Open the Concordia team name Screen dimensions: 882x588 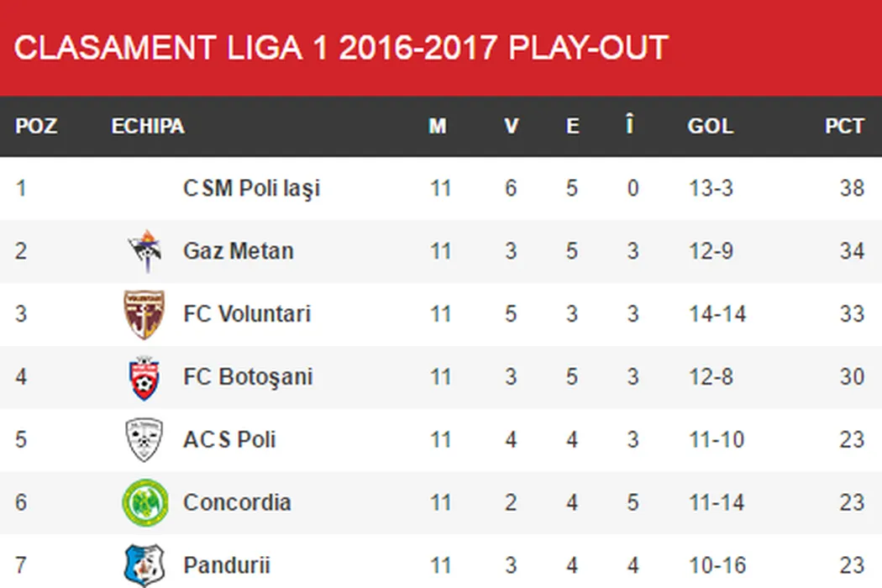[x=237, y=502]
